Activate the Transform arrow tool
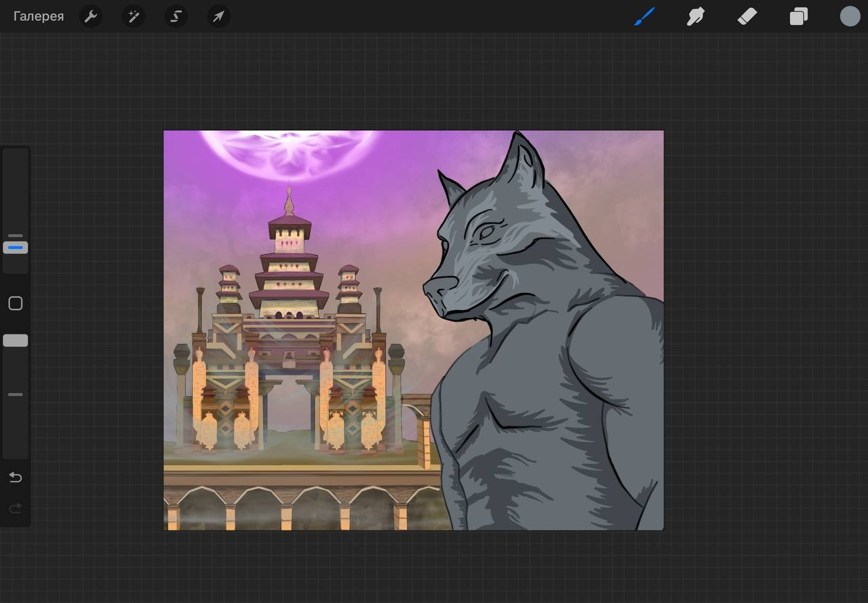This screenshot has width=868, height=603. [218, 16]
